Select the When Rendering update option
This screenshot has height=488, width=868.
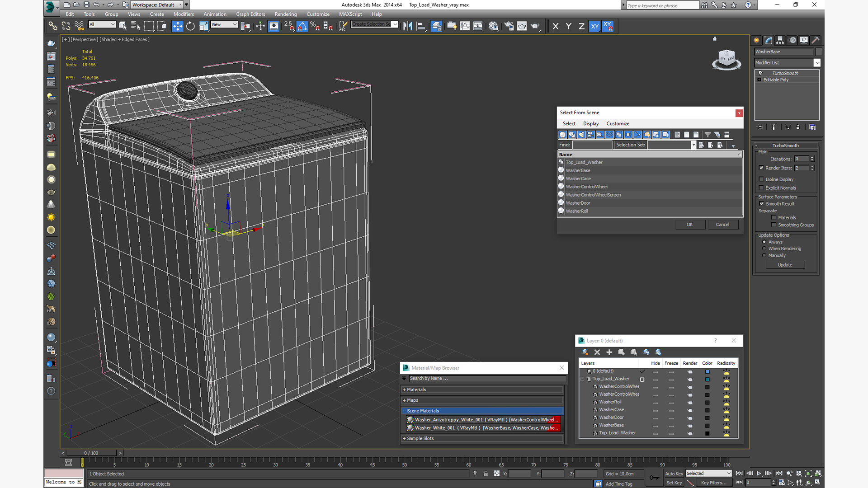coord(764,249)
